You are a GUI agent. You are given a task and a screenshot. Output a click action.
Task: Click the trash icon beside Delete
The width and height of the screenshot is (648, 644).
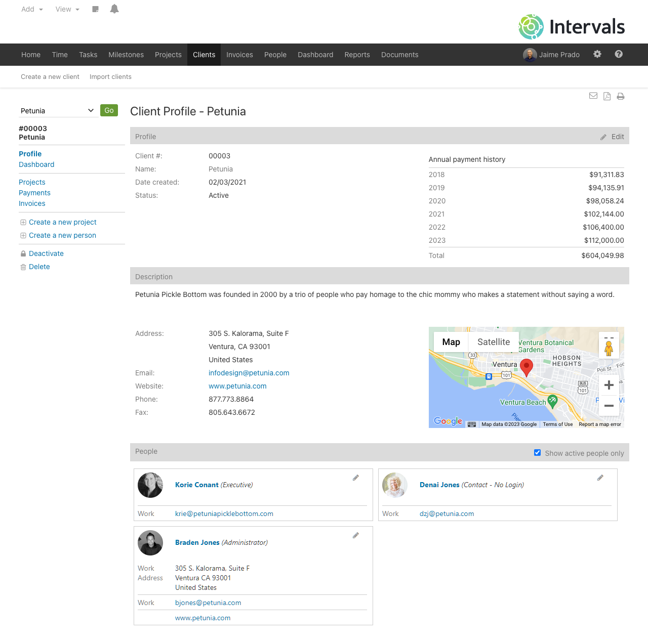coord(23,267)
